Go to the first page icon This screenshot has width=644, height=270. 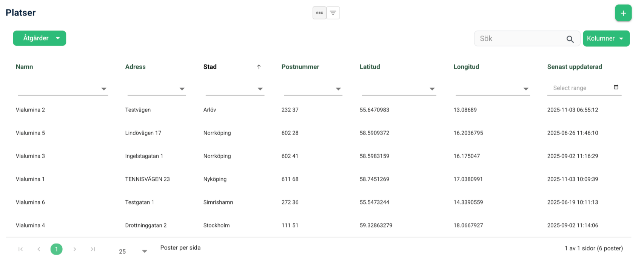pyautogui.click(x=20, y=249)
